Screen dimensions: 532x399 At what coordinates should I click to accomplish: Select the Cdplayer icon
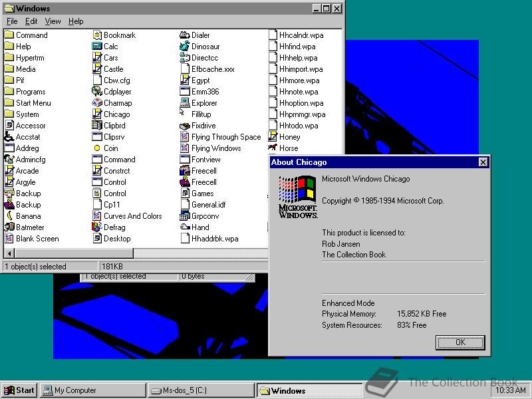point(97,92)
